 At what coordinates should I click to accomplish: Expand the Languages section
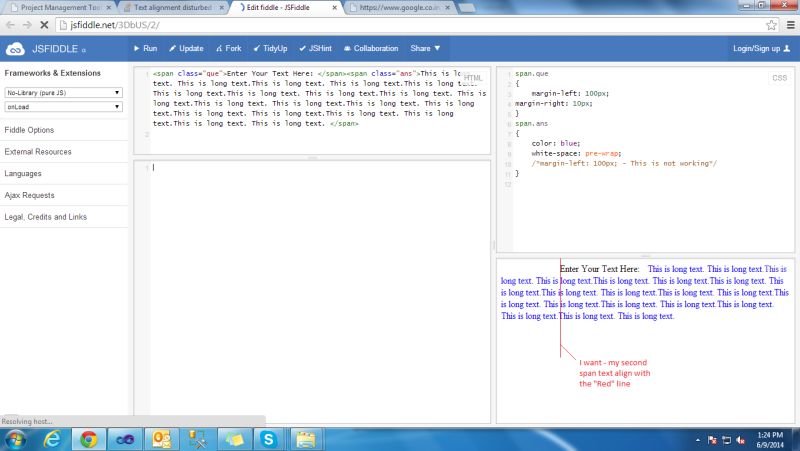click(x=64, y=173)
